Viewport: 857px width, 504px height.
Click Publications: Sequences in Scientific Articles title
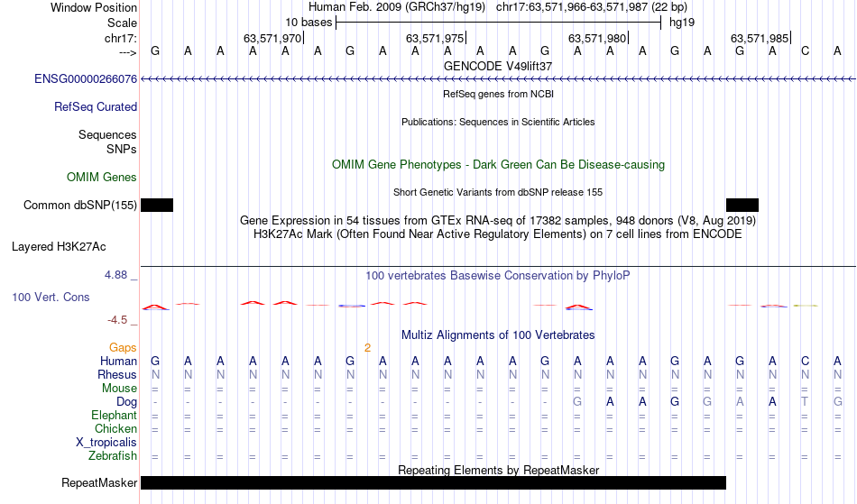(498, 122)
